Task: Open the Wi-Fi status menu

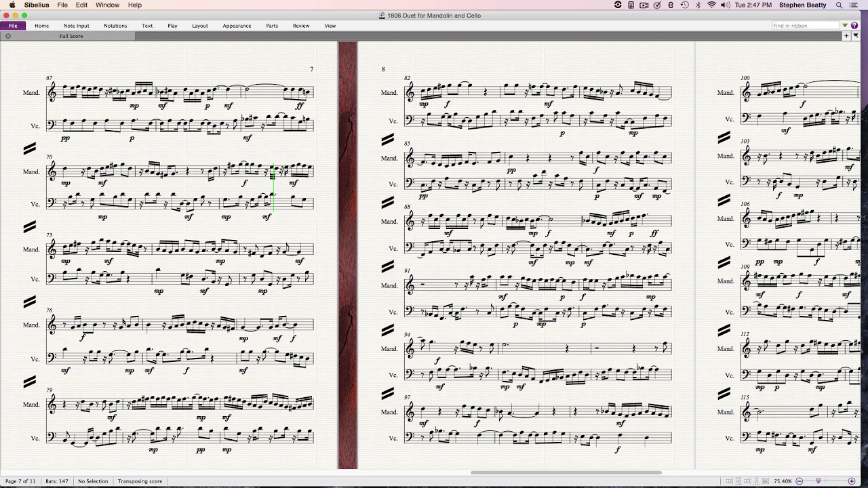Action: 711,5
